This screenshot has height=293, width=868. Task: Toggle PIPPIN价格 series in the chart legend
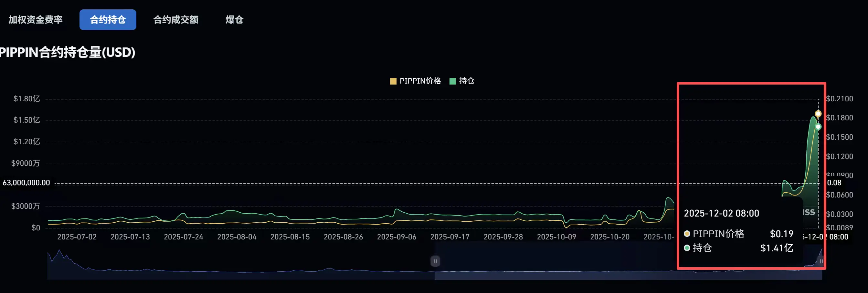pos(416,81)
